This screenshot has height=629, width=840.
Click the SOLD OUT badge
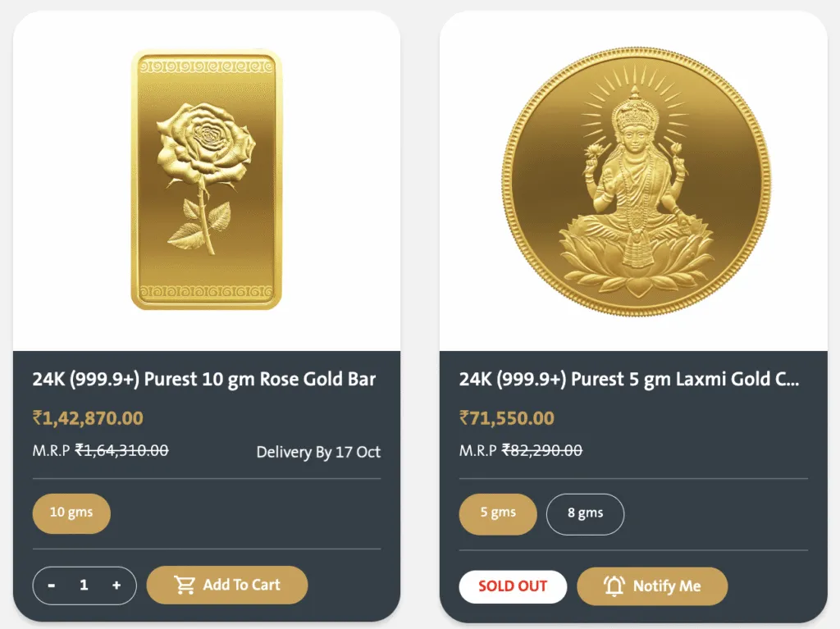point(513,586)
